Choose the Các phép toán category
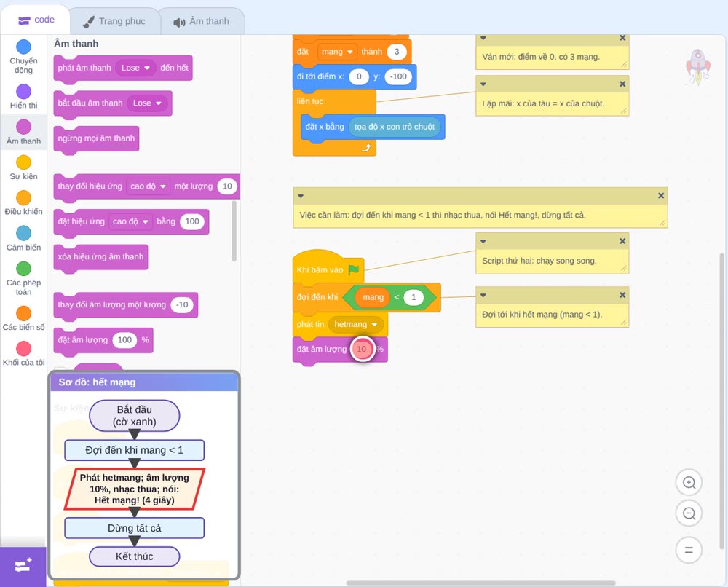Screen dimensions: 728x587 pos(23,279)
